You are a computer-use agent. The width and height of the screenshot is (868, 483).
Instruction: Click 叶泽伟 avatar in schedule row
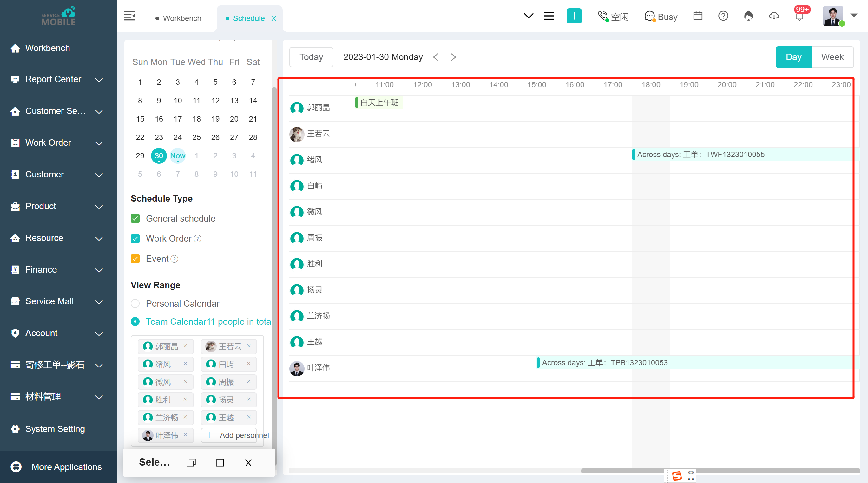[x=297, y=368]
